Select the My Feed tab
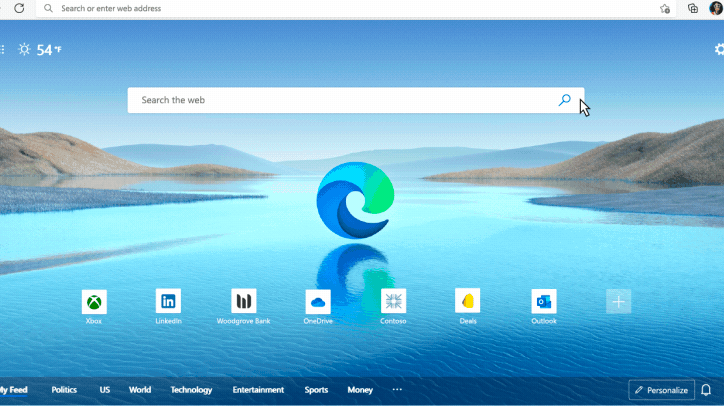The height and width of the screenshot is (406, 724). (13, 390)
